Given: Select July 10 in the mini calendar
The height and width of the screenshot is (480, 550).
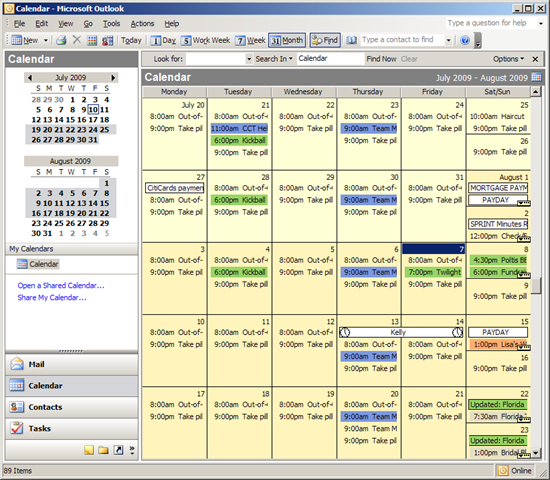Looking at the screenshot, I should click(93, 109).
